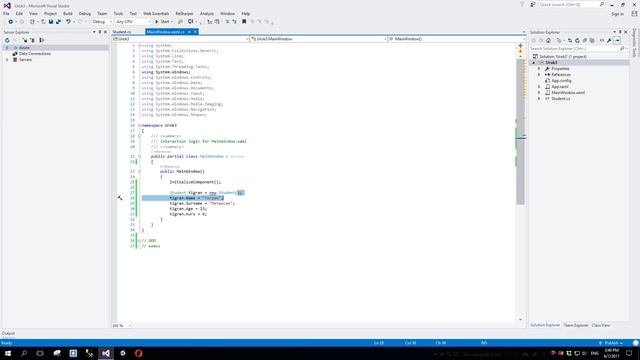This screenshot has height=360, width=640.
Task: Close the MainWindow.xaml.cs editor tab
Action: (x=195, y=32)
